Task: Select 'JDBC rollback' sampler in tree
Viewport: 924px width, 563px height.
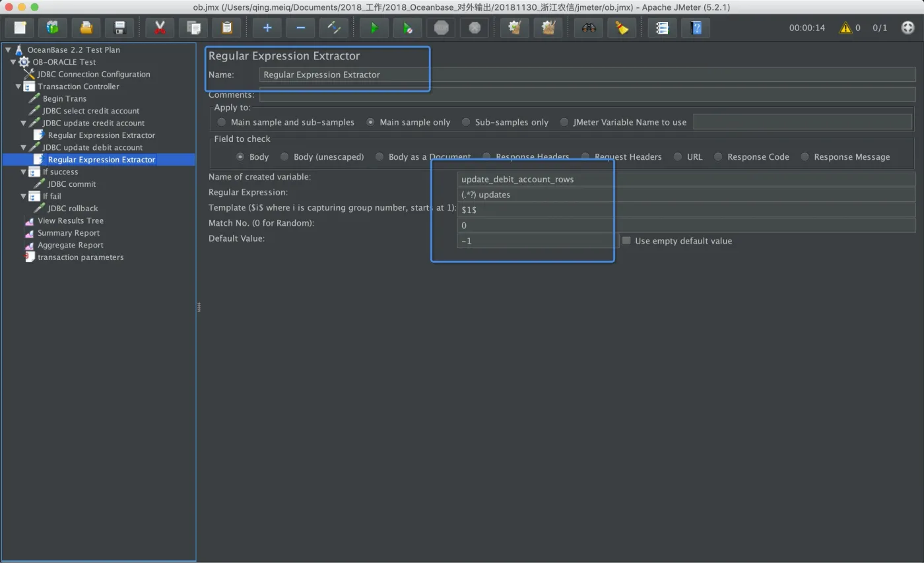Action: 73,209
